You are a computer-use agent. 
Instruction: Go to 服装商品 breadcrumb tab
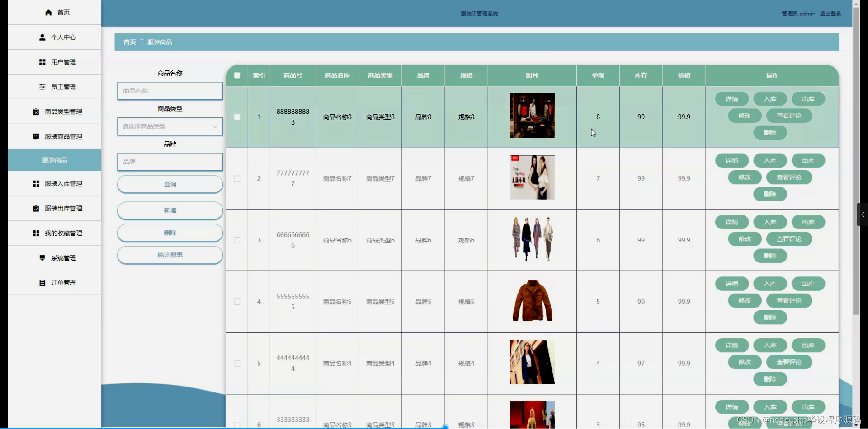click(x=159, y=42)
